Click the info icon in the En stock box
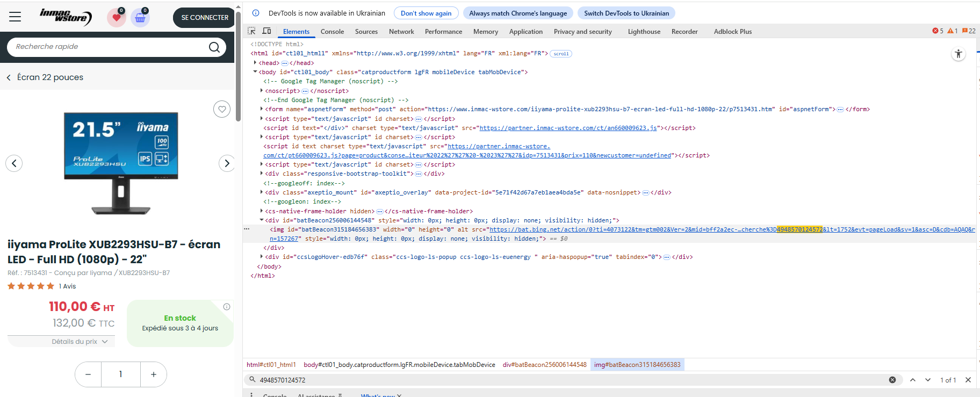This screenshot has height=397, width=980. point(227,307)
